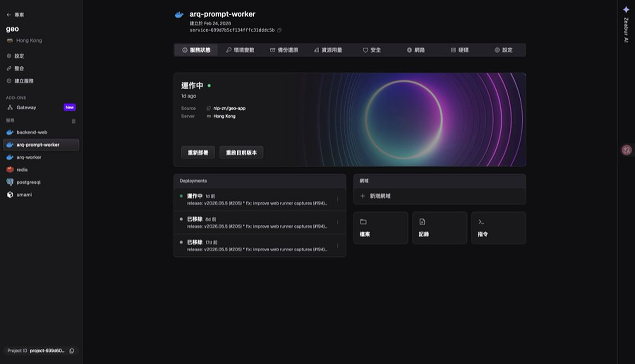635x364 pixels.
Task: Open project settings in sidebar
Action: (x=15, y=56)
